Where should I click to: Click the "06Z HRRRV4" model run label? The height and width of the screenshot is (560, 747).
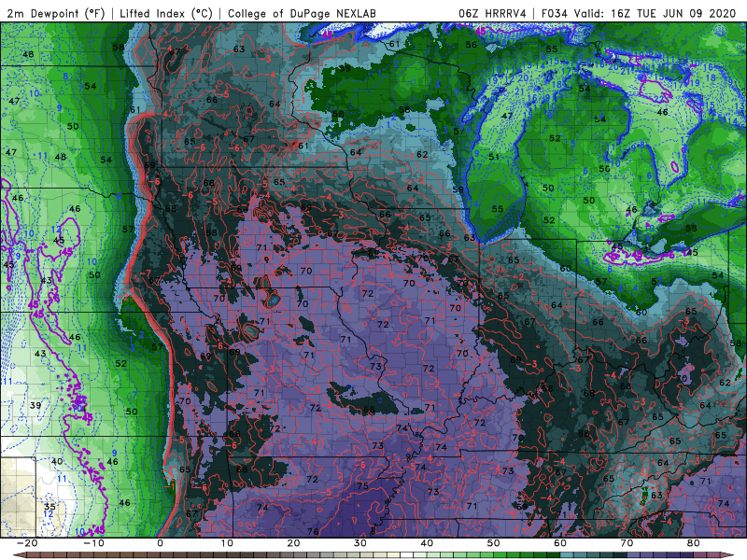[x=492, y=13]
